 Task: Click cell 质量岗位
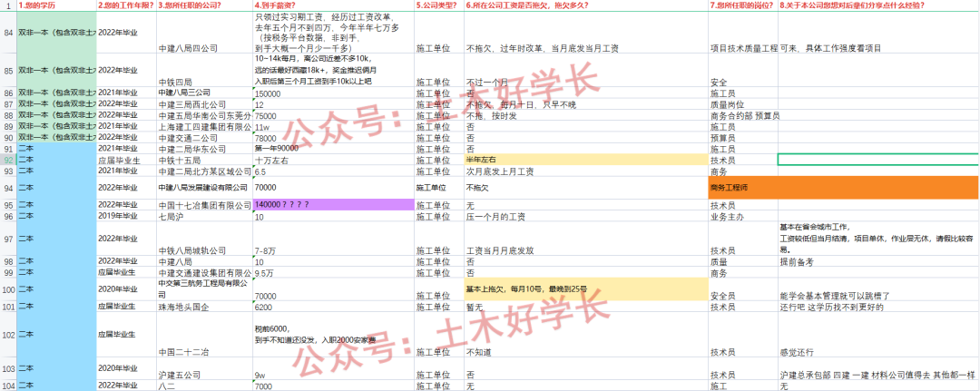tap(743, 103)
